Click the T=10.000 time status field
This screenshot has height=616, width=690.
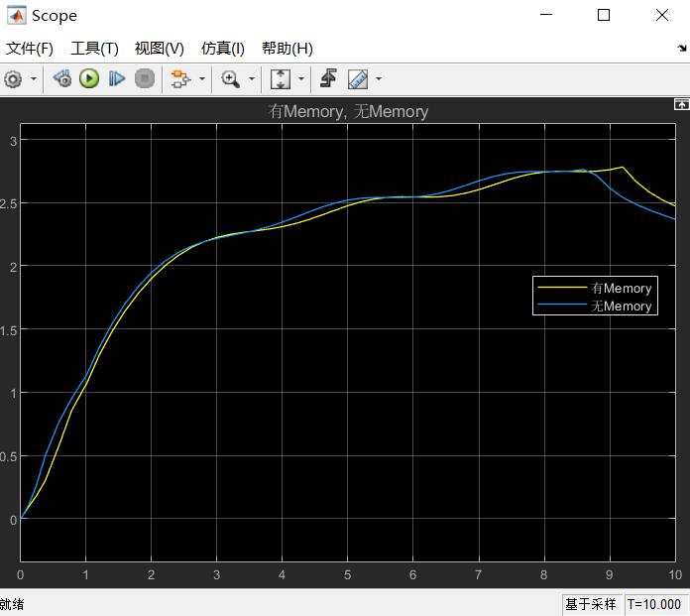(x=654, y=604)
